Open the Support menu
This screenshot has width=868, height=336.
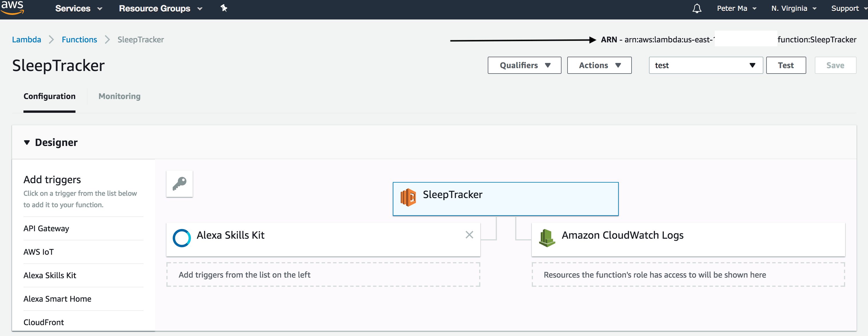[849, 8]
